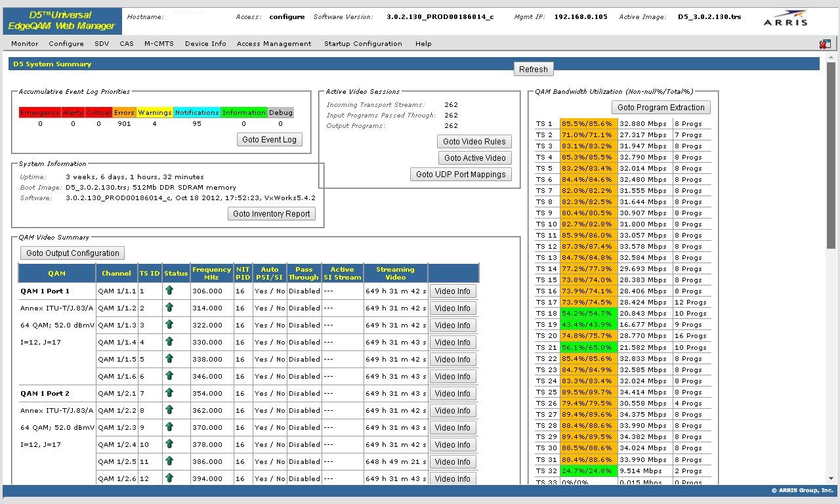Click the QAM 1 Port 2 label

click(45, 394)
